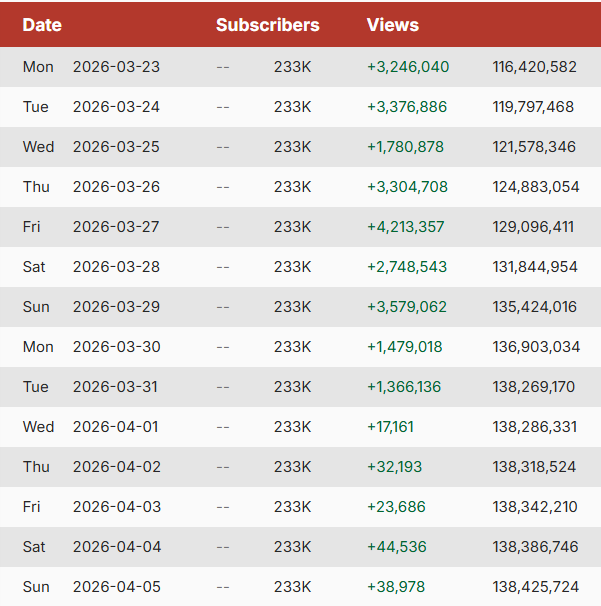Viewport: 601px width, 606px height.
Task: Click the Subscribers column header
Action: coord(267,25)
